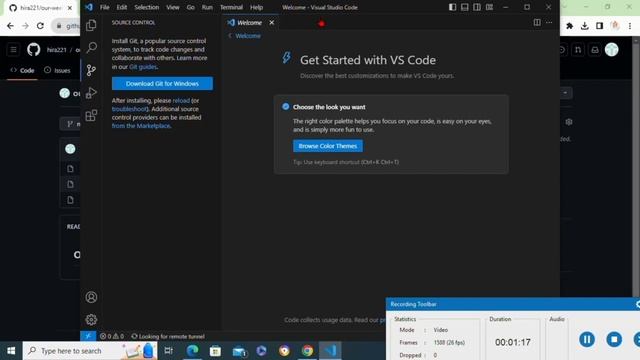Select Code tab on GitHub page

click(22, 70)
